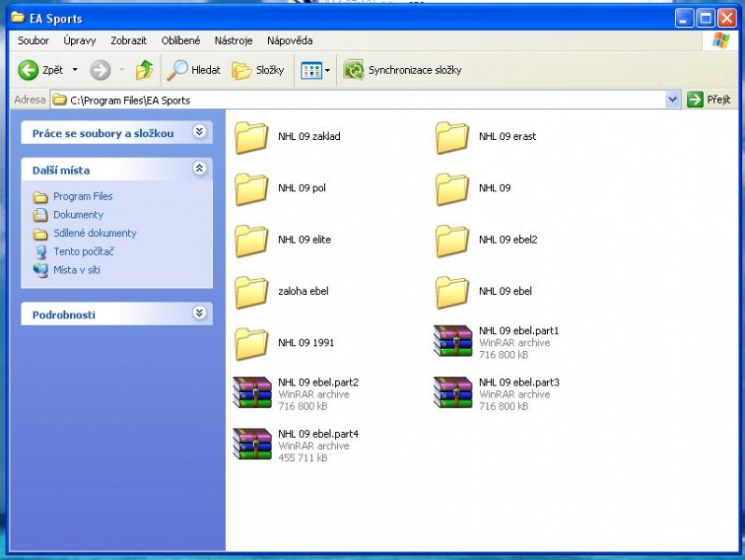Select the zaloha ebel folder icon
Image resolution: width=745 pixels, height=560 pixels.
point(251,292)
